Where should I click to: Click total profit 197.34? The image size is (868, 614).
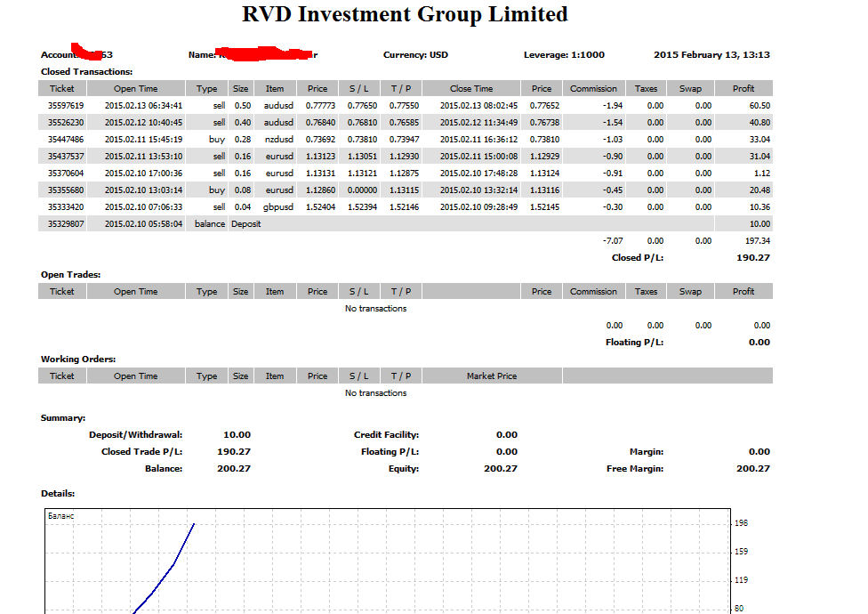(x=758, y=240)
